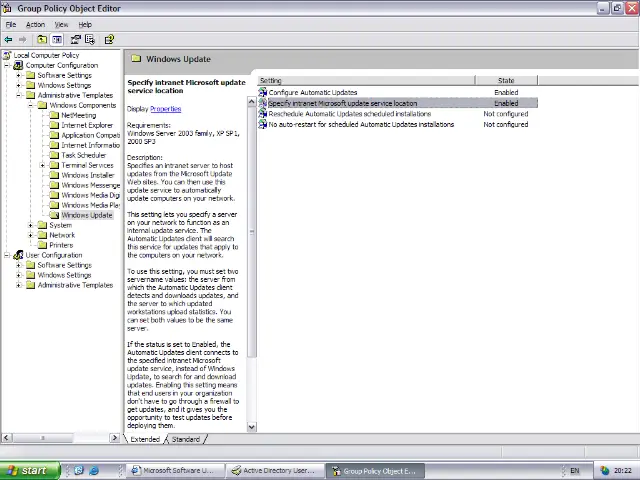Open the Properties link in description pane

click(x=166, y=109)
